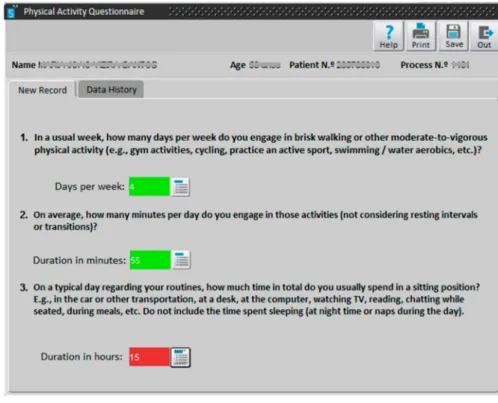Click the Process N.º label
Image resolution: width=498 pixels, height=403 pixels.
pyautogui.click(x=424, y=65)
